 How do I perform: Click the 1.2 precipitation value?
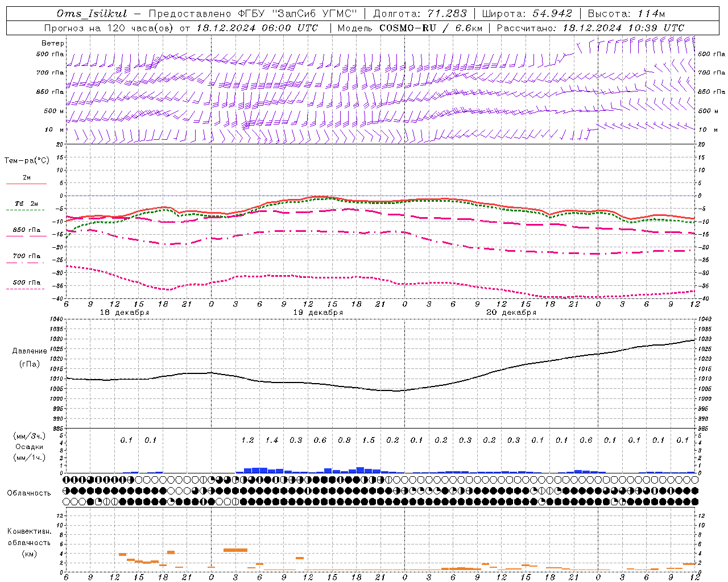click(247, 440)
